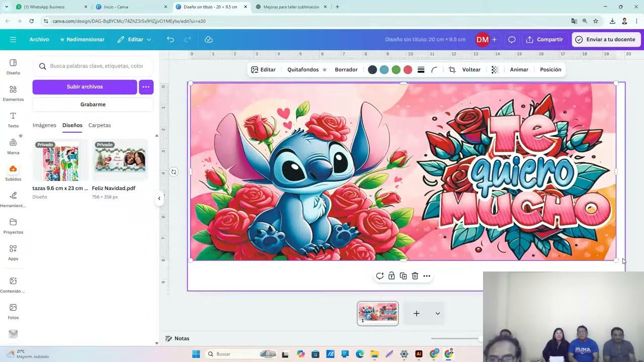644x362 pixels.
Task: Open the Feliz Navidad.pdf design thumbnail
Action: click(120, 160)
